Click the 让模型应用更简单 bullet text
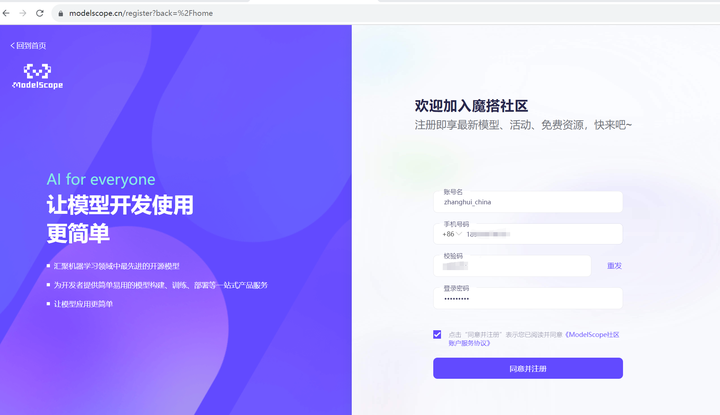 point(83,304)
